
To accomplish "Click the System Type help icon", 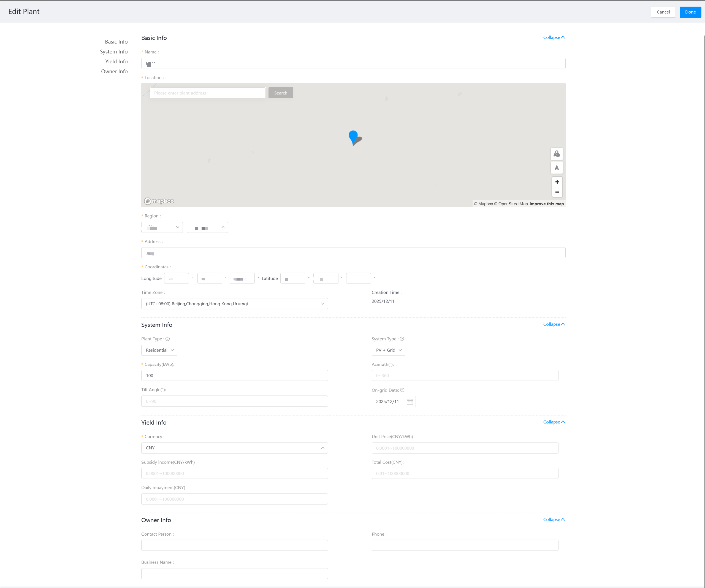I will click(x=402, y=339).
